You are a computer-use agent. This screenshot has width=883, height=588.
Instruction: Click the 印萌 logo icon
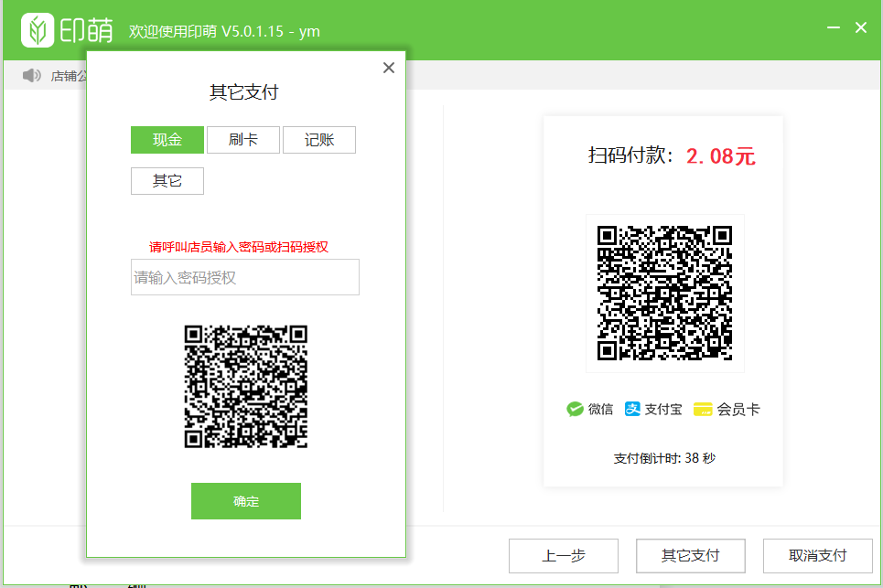tap(38, 30)
